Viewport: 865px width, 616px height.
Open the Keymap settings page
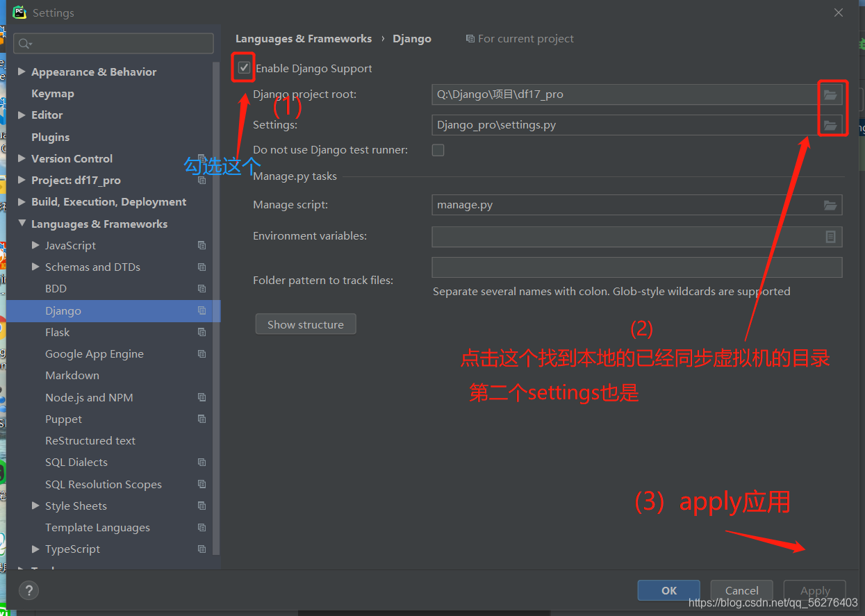coord(53,94)
